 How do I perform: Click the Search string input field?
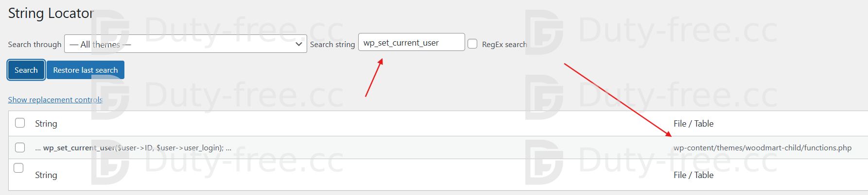click(x=411, y=43)
